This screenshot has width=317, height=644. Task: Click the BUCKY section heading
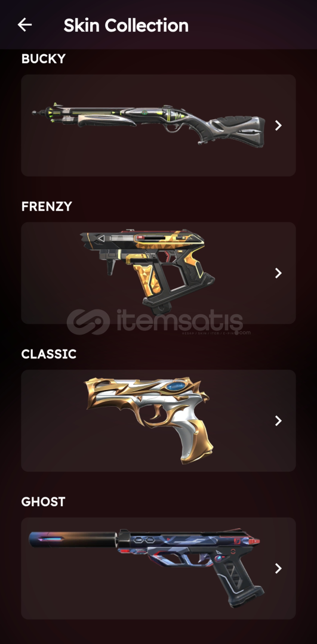click(x=43, y=58)
